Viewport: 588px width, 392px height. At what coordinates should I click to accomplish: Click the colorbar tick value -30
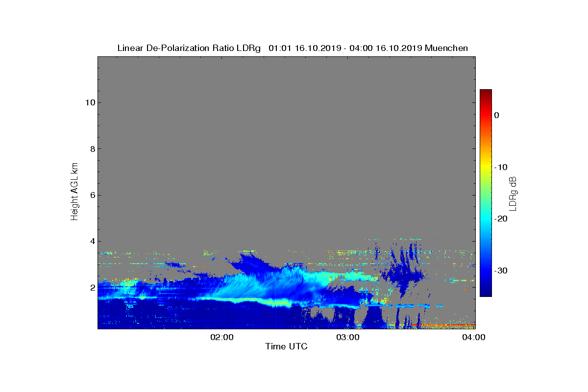500,270
